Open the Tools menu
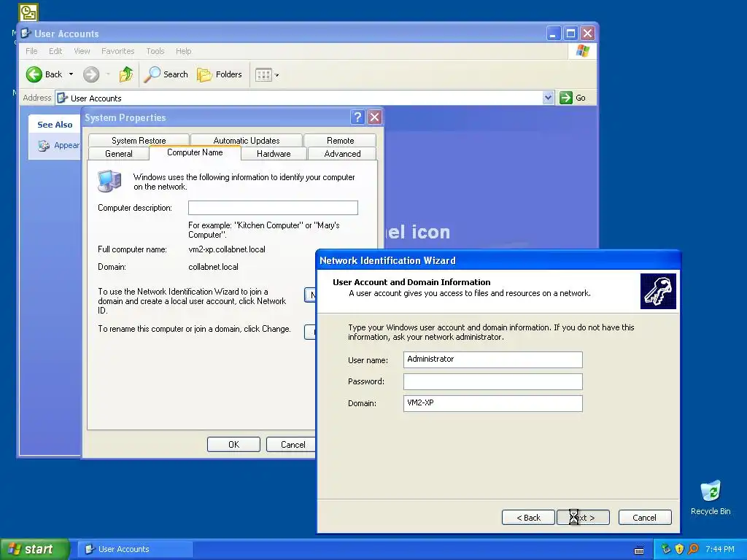Screen dimensions: 747x560 (x=155, y=51)
